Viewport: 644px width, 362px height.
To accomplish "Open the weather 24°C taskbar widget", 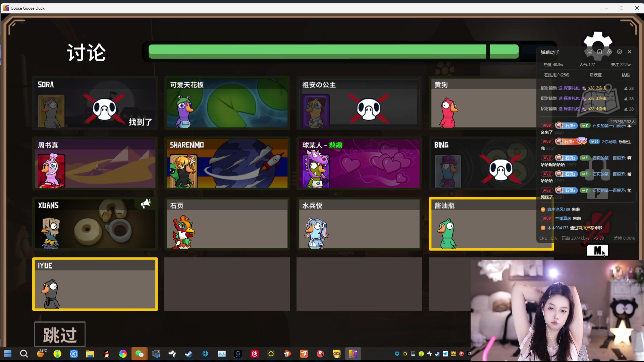I will [42, 353].
